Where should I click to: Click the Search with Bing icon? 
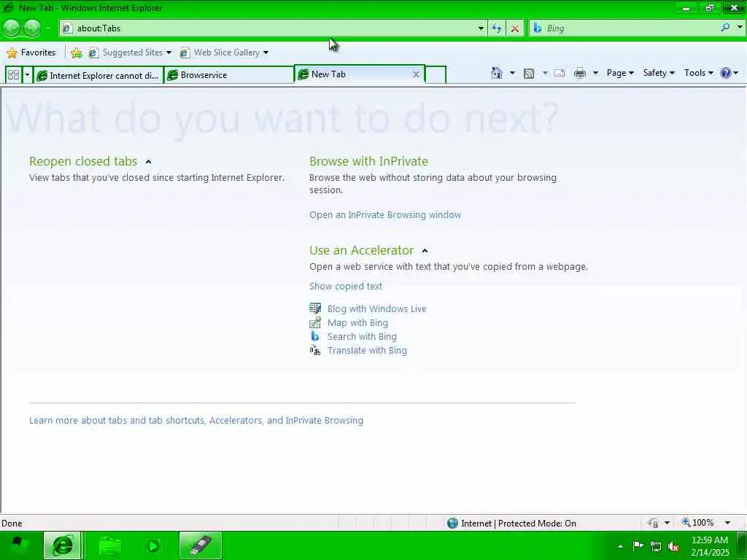point(315,336)
